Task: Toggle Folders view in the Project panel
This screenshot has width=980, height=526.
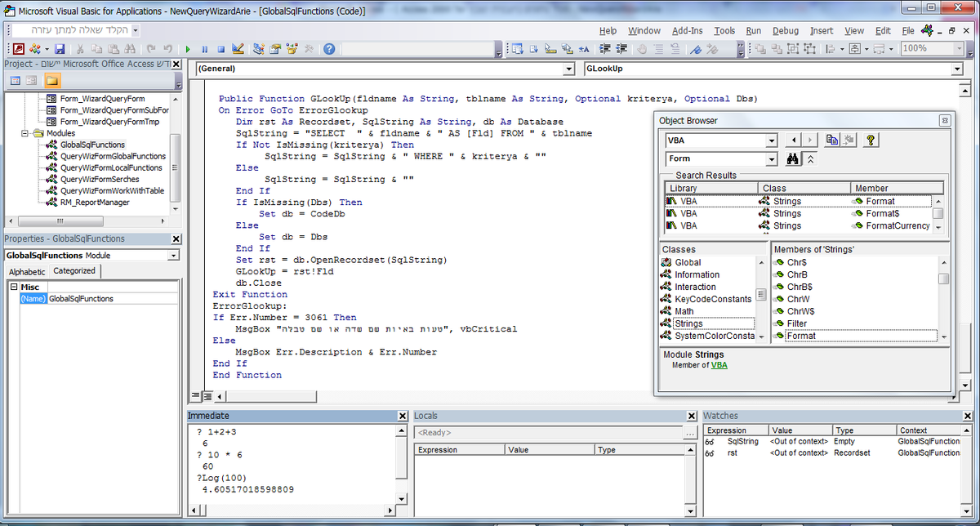Action: click(x=52, y=81)
